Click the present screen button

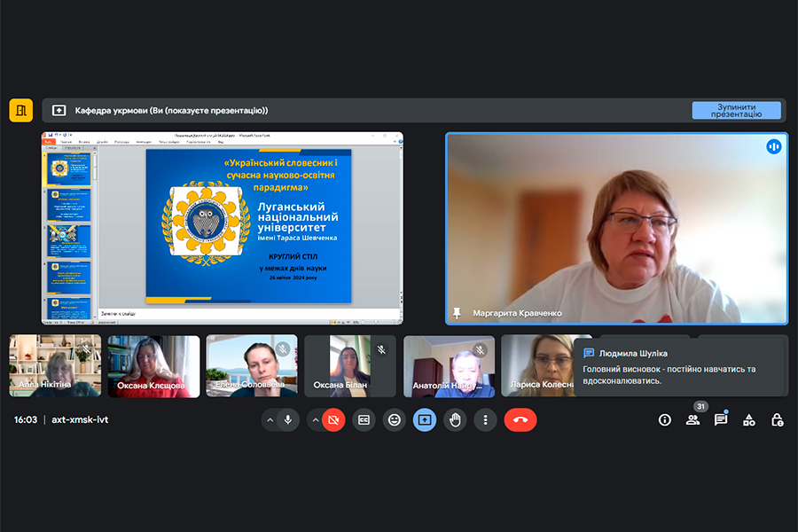pyautogui.click(x=425, y=420)
